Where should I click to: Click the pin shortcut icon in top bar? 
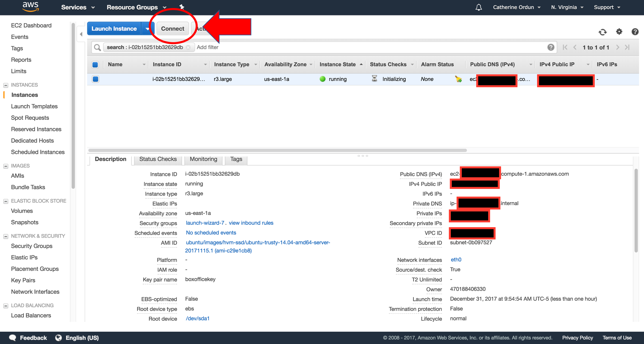[x=182, y=7]
